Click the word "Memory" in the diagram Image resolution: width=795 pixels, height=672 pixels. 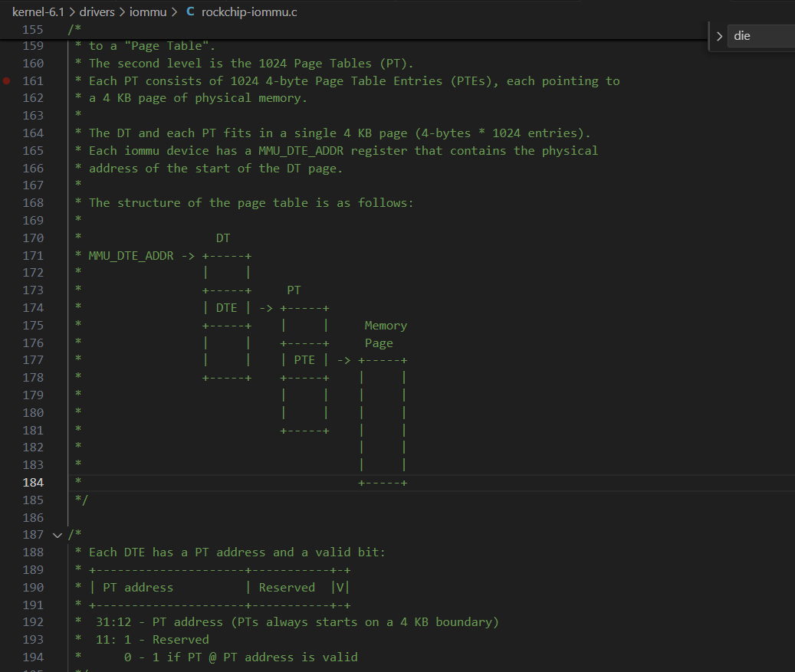pos(386,326)
